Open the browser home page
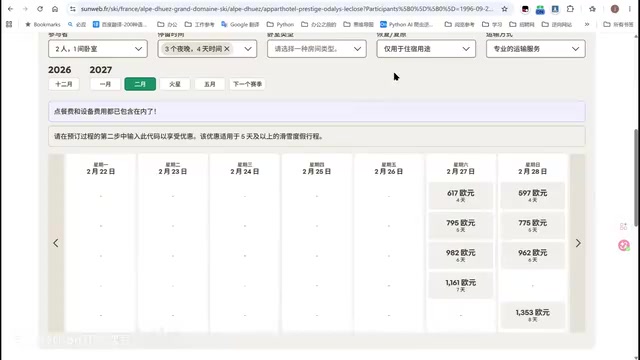Viewport: 640px width, 360px height. (55, 9)
